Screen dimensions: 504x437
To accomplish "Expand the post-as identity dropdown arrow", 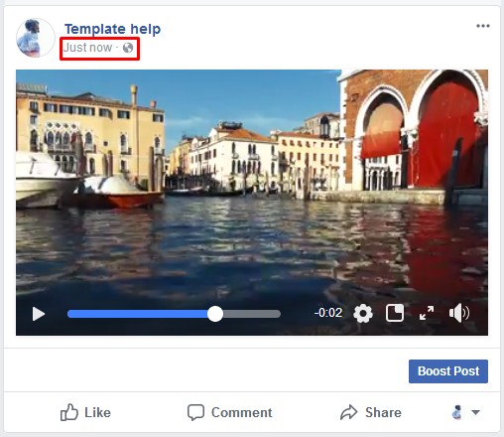I will (475, 412).
